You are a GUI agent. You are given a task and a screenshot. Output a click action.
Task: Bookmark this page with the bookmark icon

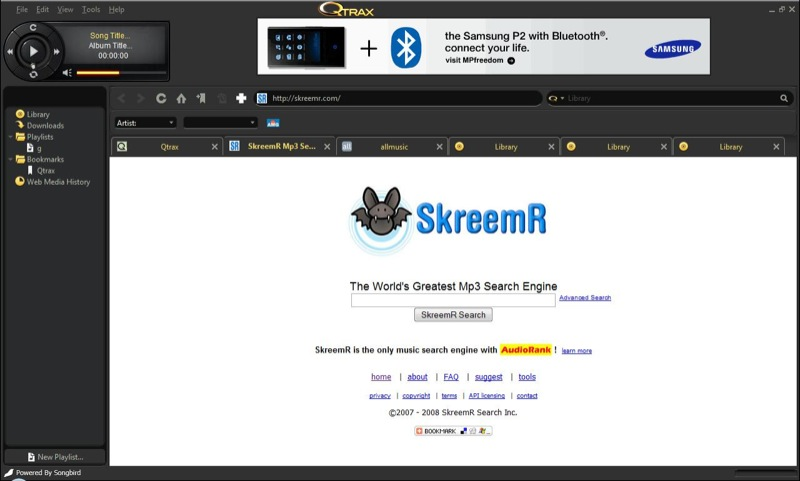(x=201, y=98)
